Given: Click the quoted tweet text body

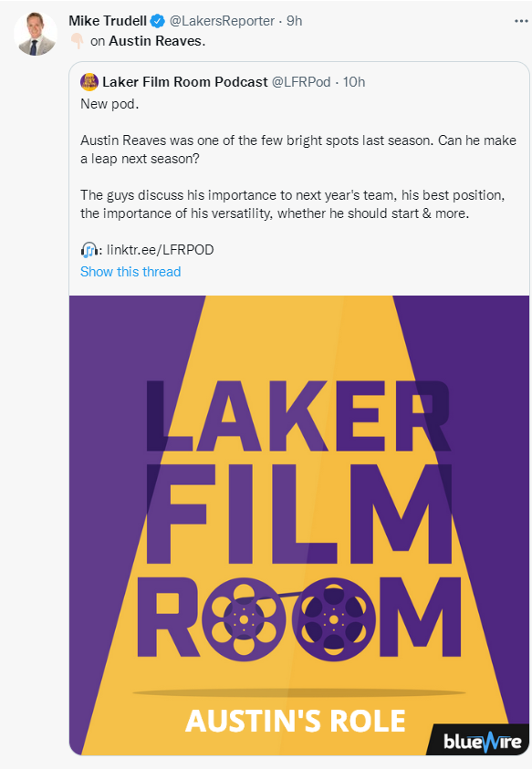Looking at the screenshot, I should (x=297, y=177).
